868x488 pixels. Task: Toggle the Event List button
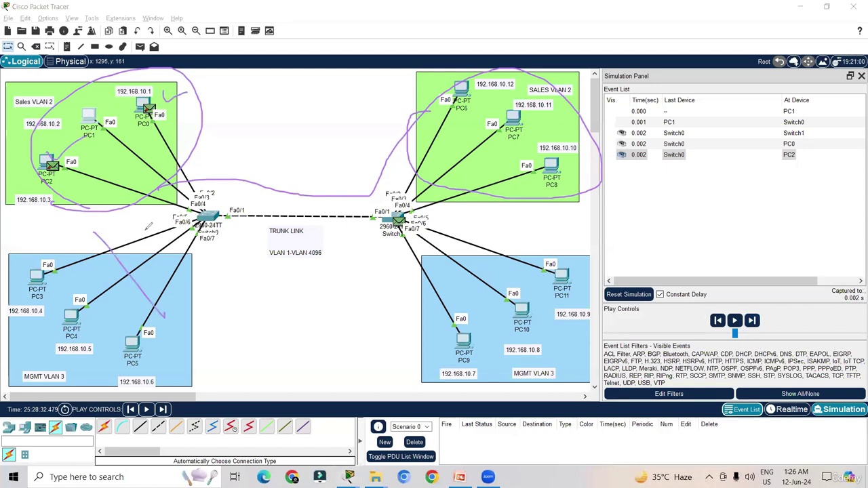click(x=742, y=409)
